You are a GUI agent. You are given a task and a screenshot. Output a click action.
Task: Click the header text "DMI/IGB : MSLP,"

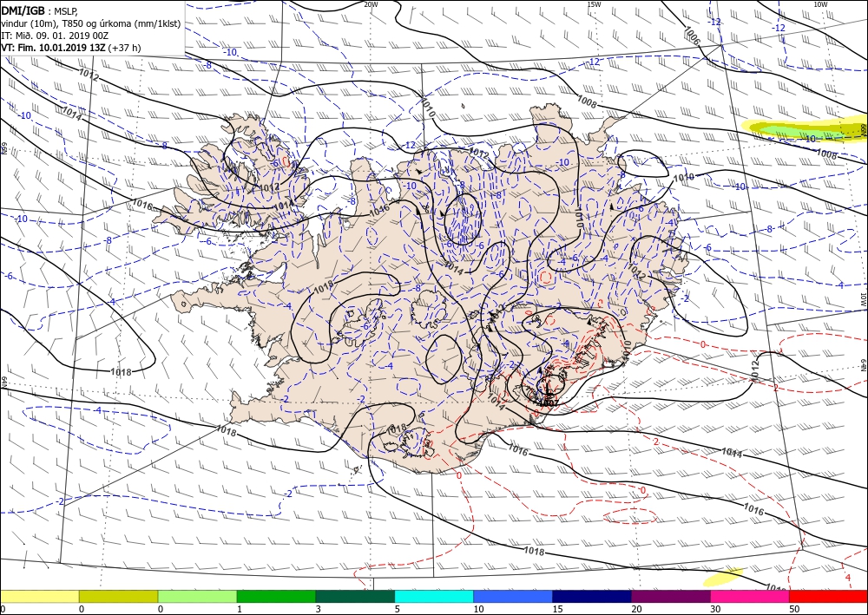39,11
